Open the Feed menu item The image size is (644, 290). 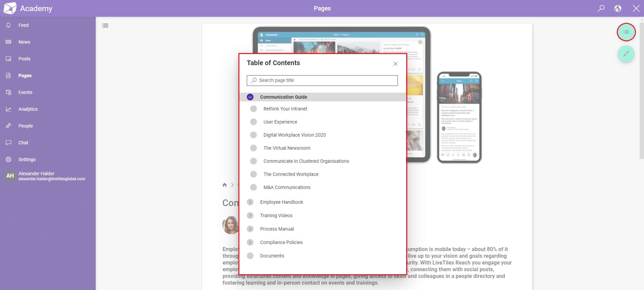pyautogui.click(x=24, y=25)
